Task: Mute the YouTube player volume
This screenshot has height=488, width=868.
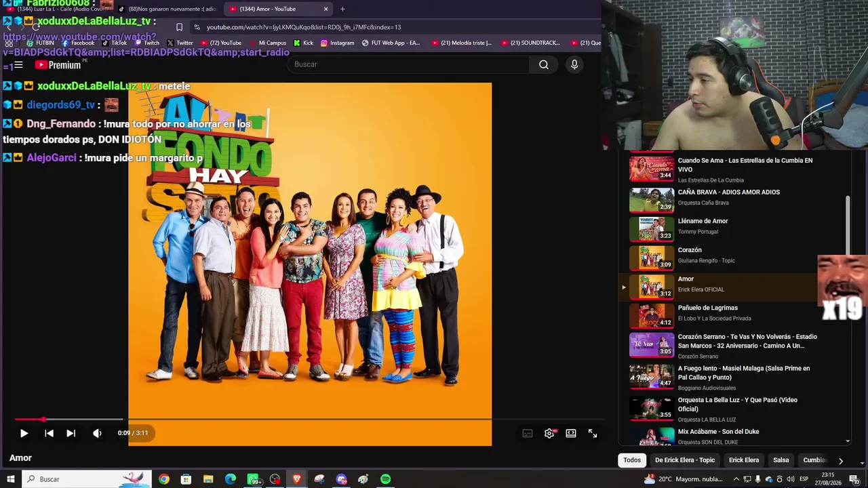Action: tap(97, 433)
